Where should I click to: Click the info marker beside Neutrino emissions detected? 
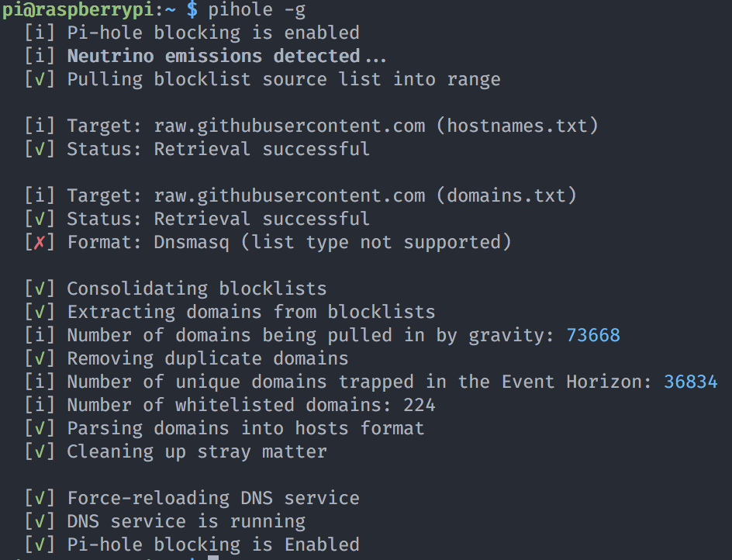(40, 56)
